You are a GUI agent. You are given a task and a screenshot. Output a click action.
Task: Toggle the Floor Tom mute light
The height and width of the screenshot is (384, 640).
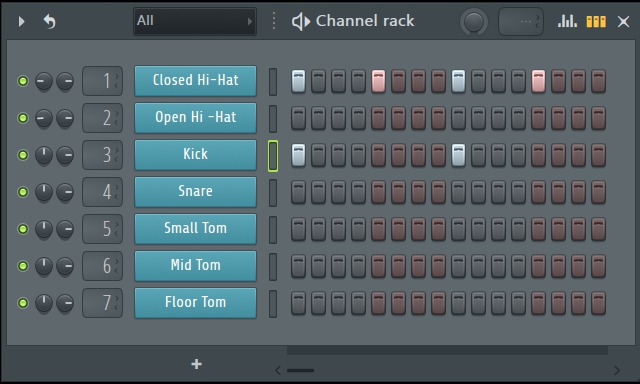[x=23, y=303]
